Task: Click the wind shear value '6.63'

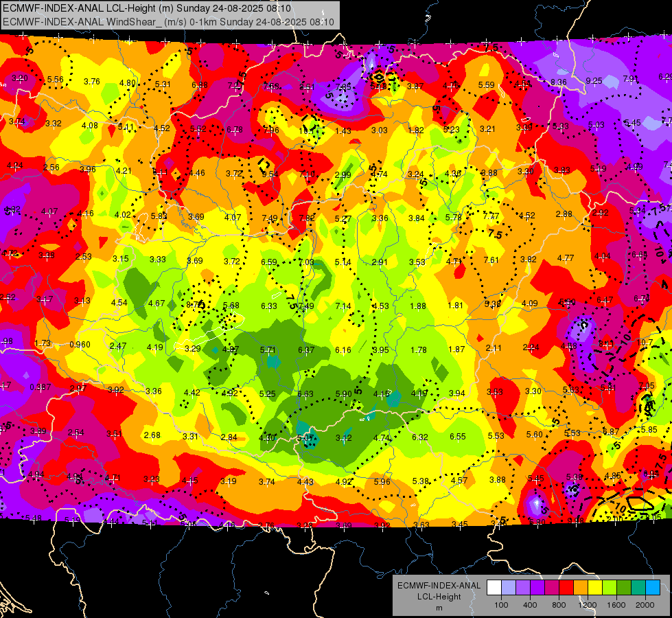Action: pos(305,393)
